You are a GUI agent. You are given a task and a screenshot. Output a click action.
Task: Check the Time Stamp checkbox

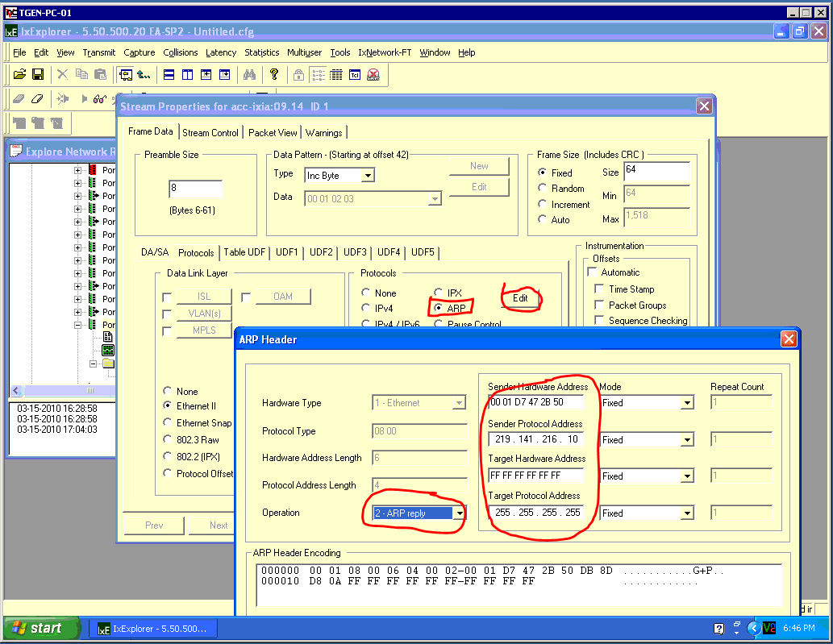[599, 289]
